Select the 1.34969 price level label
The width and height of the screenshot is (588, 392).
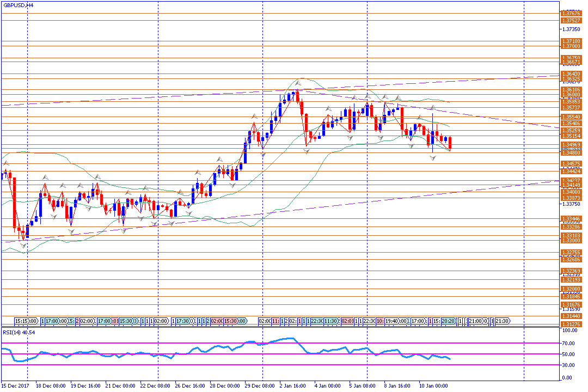[x=571, y=145]
